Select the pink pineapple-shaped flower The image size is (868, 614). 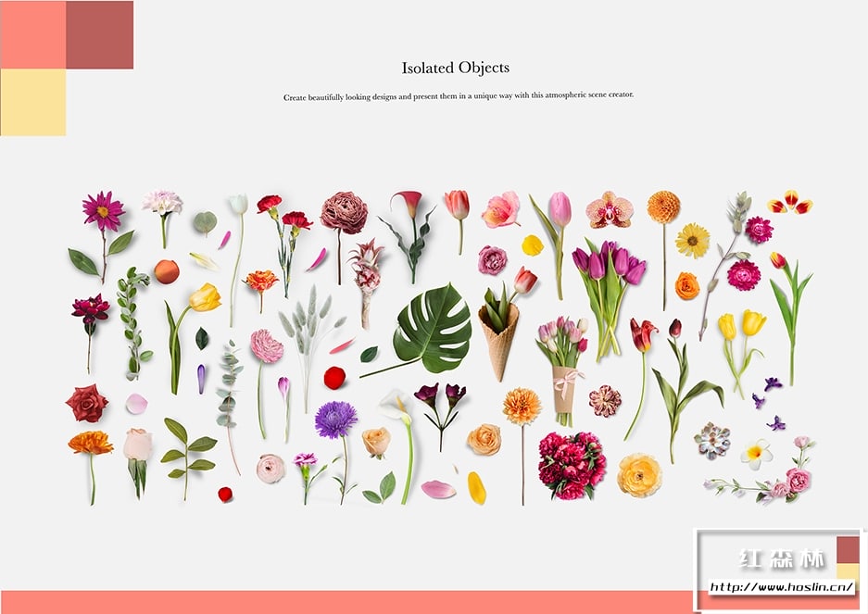click(365, 283)
